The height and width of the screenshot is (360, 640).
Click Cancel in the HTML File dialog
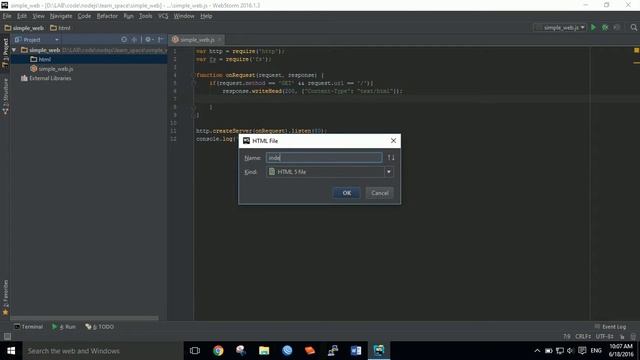(380, 193)
